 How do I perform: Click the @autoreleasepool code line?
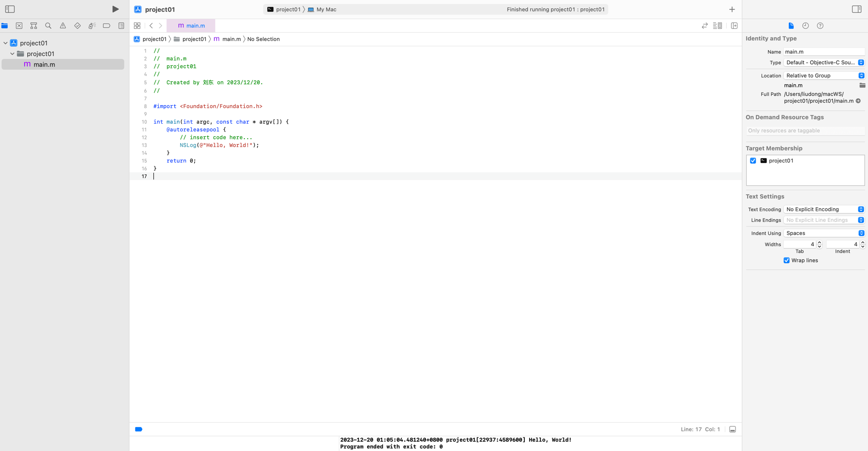(196, 129)
